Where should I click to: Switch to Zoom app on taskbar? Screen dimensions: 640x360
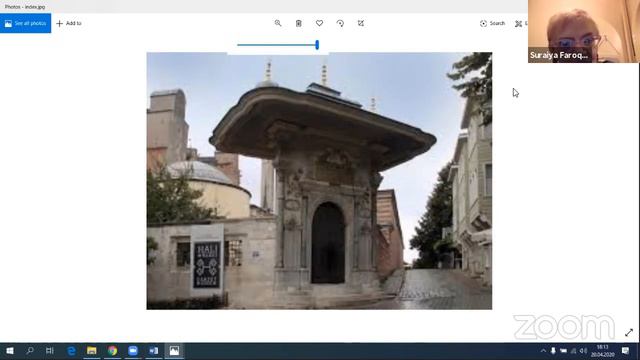point(133,351)
